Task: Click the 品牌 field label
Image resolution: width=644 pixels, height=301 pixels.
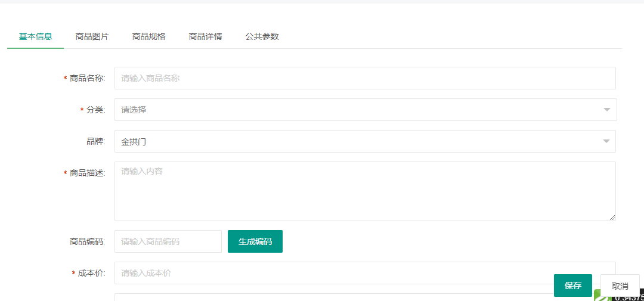Action: (x=95, y=141)
